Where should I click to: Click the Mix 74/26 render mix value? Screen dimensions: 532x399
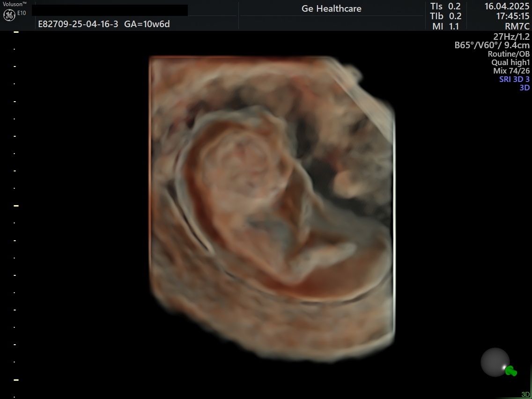[511, 71]
